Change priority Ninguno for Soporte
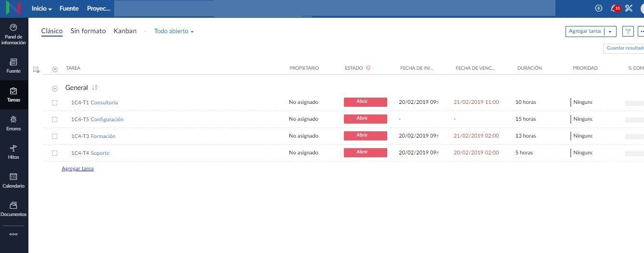Screen dimensions: 644x253 [582, 152]
